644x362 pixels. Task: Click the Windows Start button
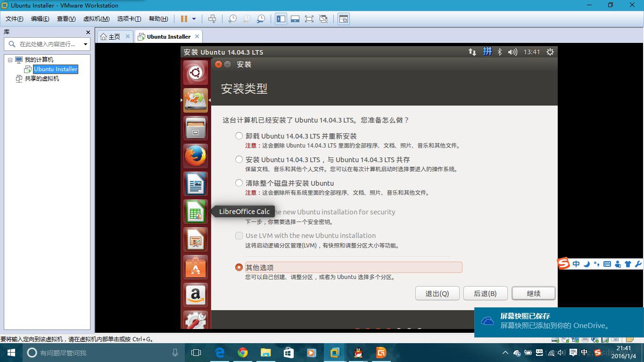point(11,353)
